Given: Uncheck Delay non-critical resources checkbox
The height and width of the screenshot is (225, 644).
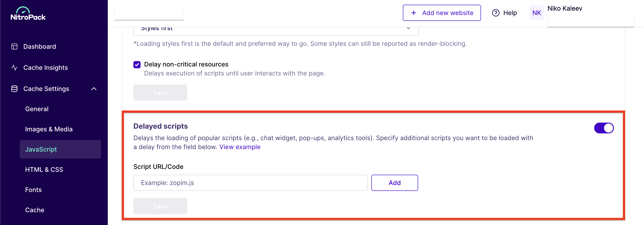Looking at the screenshot, I should tap(137, 64).
